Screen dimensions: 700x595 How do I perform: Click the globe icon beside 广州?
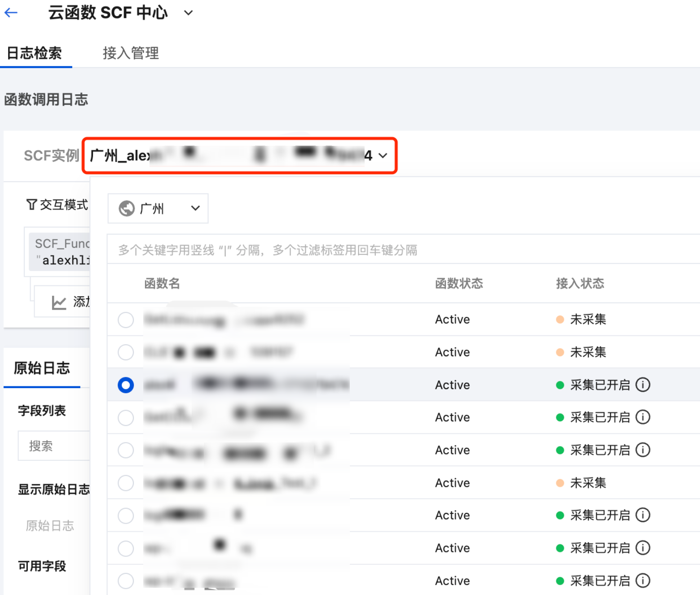(x=127, y=208)
